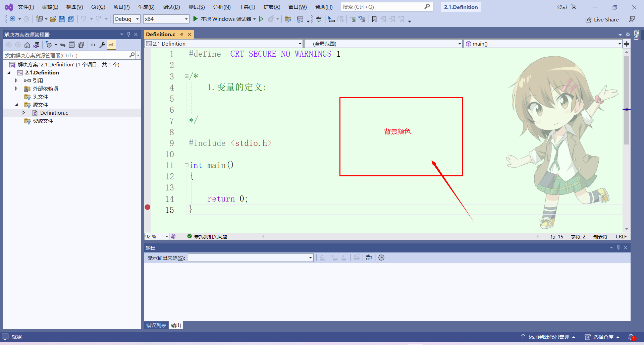Open the 编辑(E) menu
This screenshot has width=644, height=345.
click(x=50, y=7)
